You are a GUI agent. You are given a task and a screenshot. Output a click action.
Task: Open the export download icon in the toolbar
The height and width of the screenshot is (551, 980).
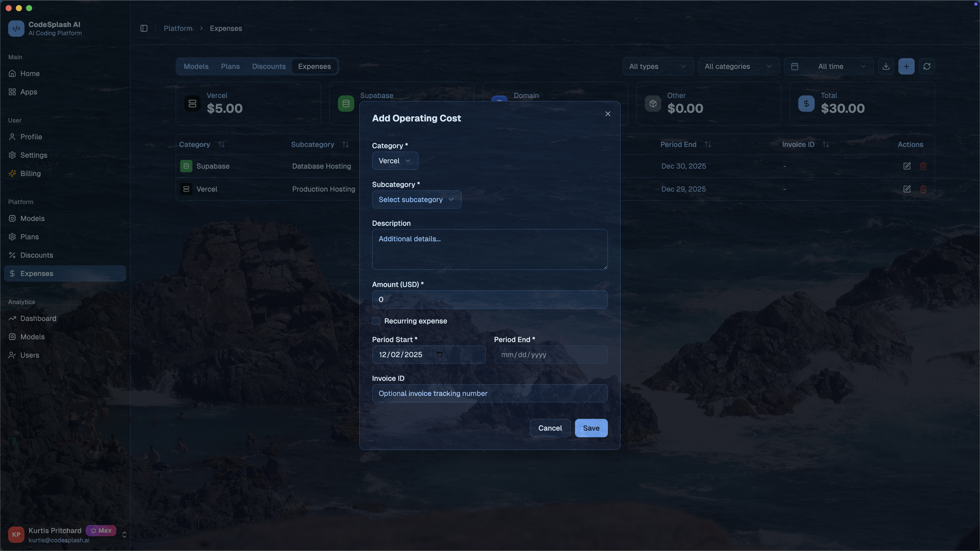(x=886, y=66)
